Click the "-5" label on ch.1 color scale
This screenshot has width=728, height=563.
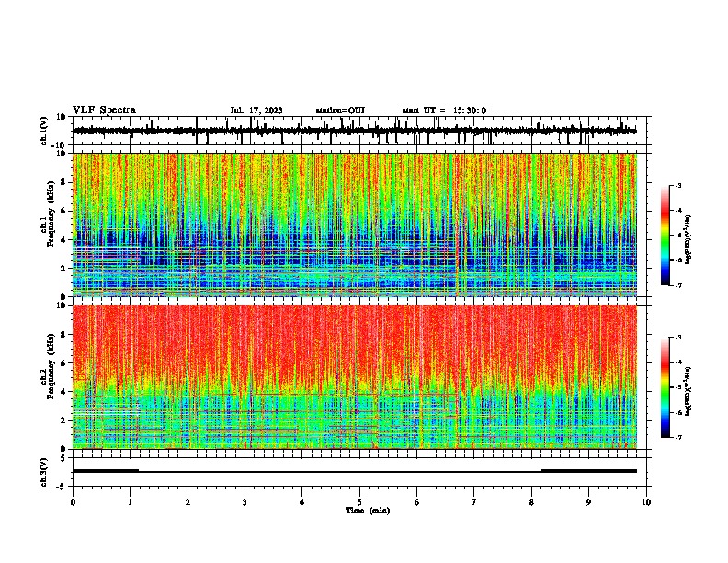(677, 236)
